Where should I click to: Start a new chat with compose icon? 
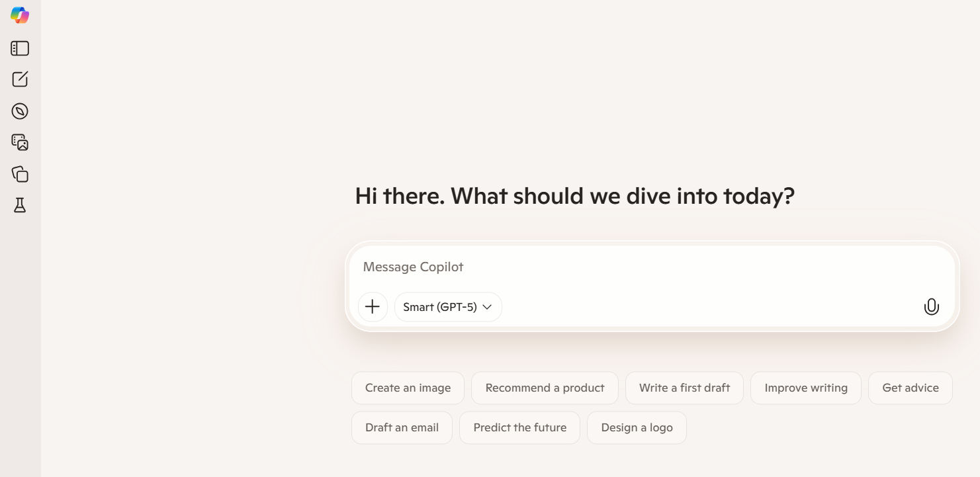pos(20,79)
